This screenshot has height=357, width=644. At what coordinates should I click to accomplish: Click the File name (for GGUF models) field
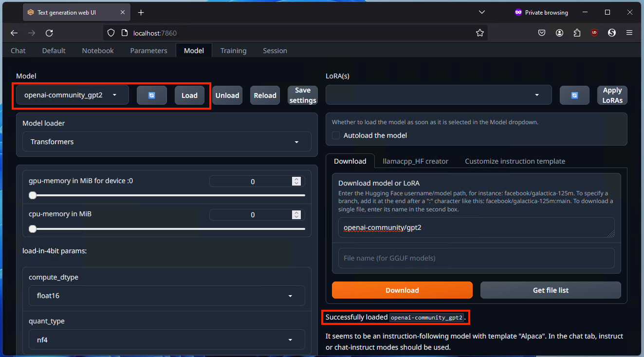[x=477, y=258]
